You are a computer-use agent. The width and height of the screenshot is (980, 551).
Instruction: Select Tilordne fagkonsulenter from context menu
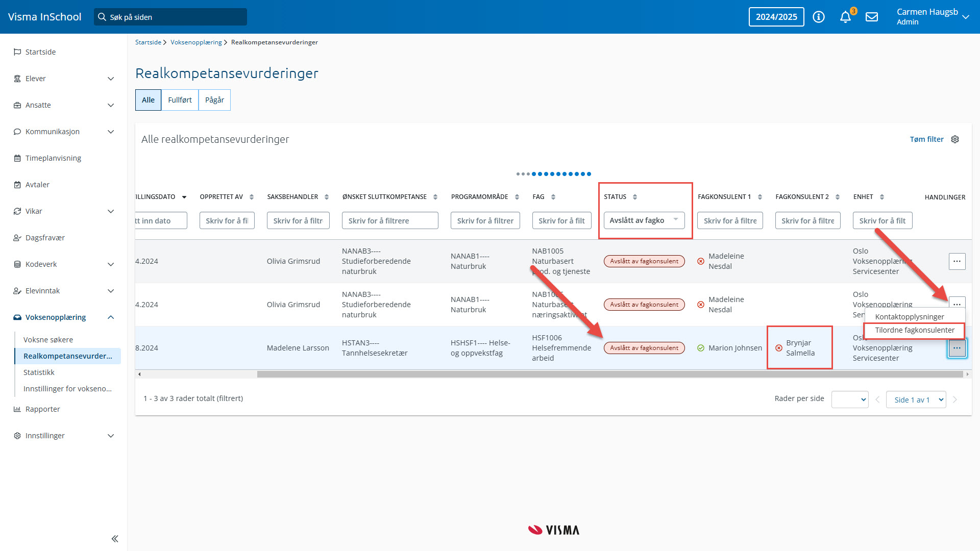point(915,330)
